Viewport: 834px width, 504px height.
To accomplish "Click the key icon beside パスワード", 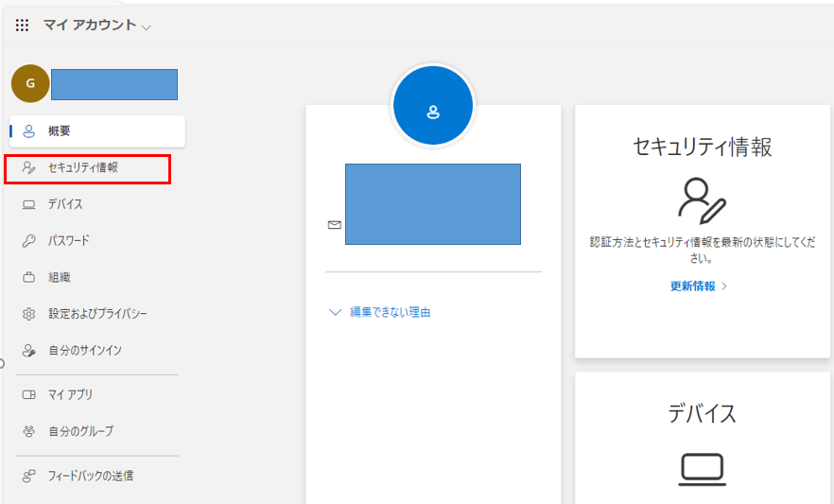I will (28, 241).
